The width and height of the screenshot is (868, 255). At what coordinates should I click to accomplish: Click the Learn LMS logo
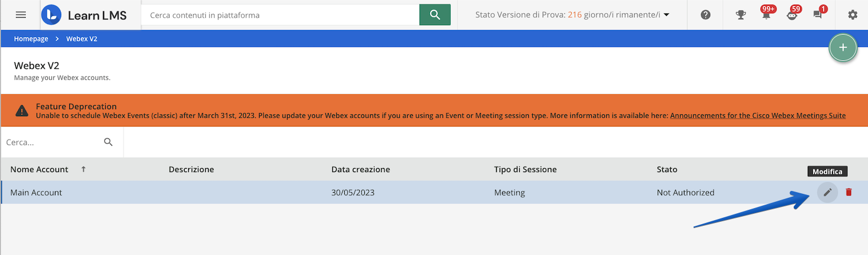[84, 15]
